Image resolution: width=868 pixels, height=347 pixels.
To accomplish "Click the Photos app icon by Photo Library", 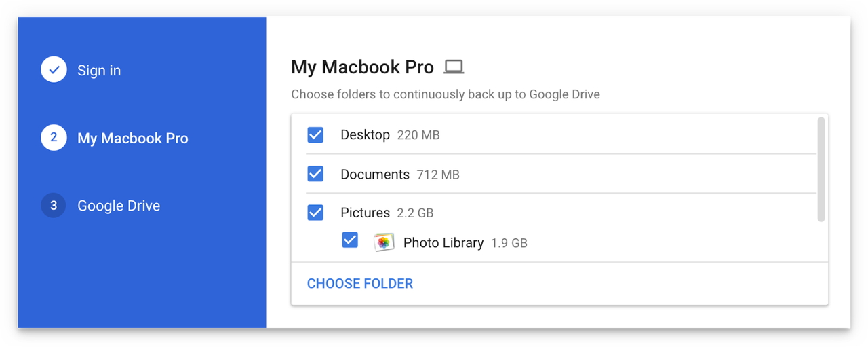I will pyautogui.click(x=384, y=242).
